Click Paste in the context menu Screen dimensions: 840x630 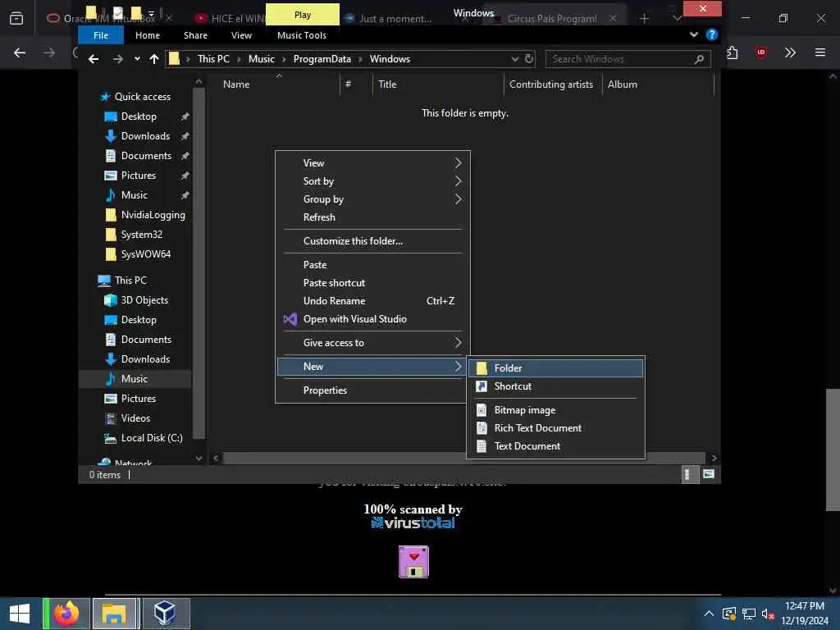pos(372,265)
